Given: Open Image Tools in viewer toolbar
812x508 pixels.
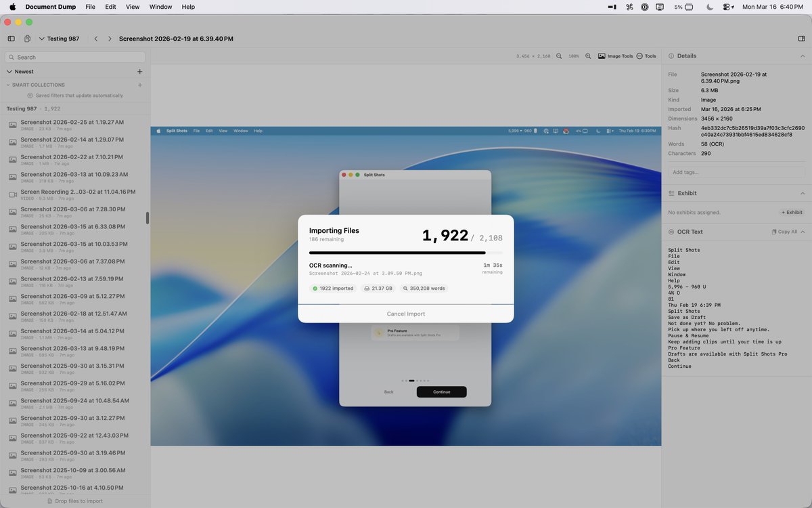Looking at the screenshot, I should 615,56.
